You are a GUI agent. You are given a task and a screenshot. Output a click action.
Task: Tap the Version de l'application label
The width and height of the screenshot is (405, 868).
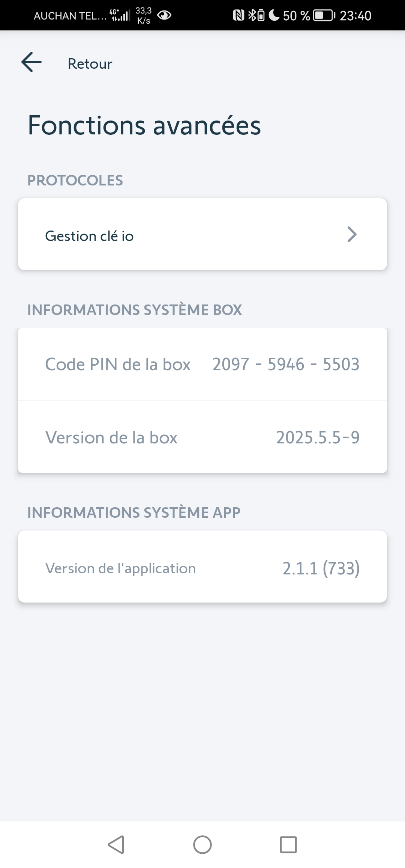tap(120, 568)
